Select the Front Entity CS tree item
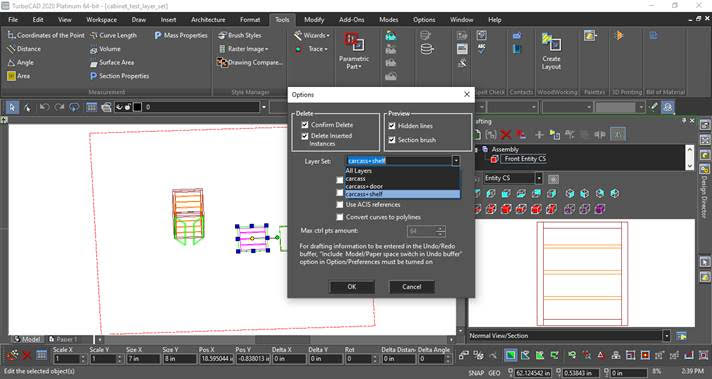This screenshot has height=379, width=712. tap(525, 159)
